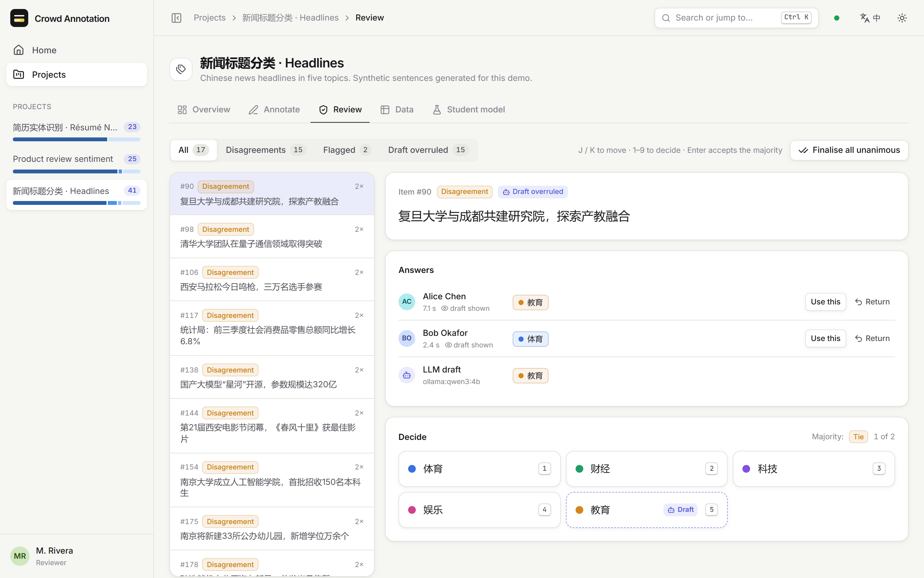Click the search or jump to field
924x578 pixels.
(736, 18)
